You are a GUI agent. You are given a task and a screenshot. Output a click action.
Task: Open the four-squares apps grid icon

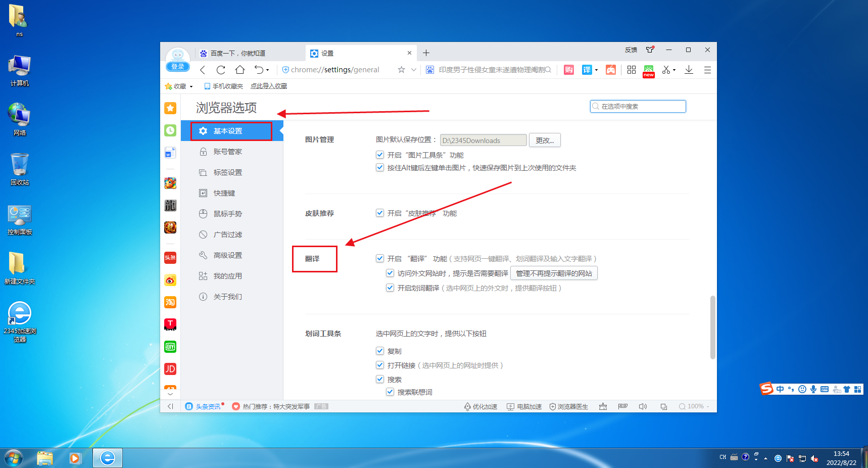(632, 70)
